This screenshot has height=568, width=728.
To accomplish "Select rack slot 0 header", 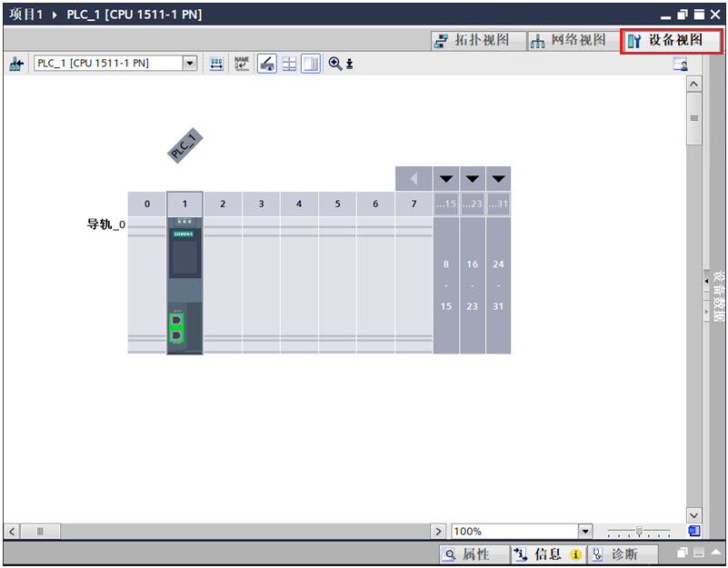I will click(146, 204).
